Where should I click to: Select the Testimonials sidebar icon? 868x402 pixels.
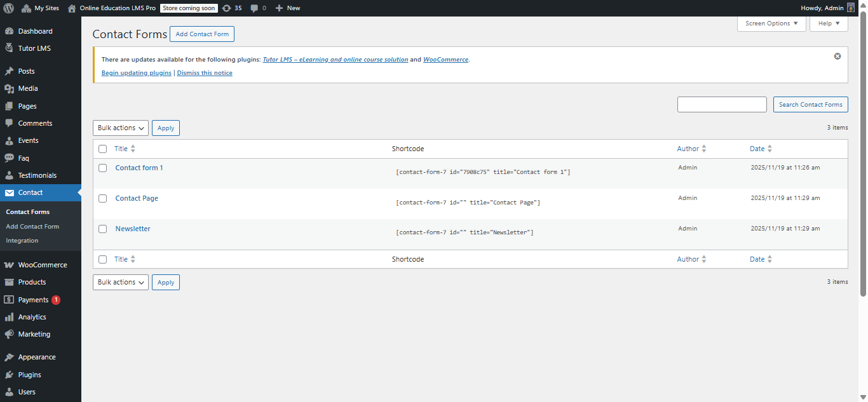pyautogui.click(x=11, y=175)
